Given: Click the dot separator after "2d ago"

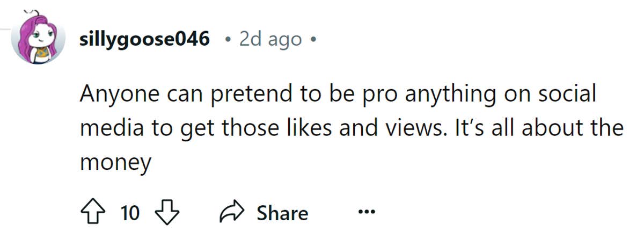Looking at the screenshot, I should pyautogui.click(x=313, y=39).
